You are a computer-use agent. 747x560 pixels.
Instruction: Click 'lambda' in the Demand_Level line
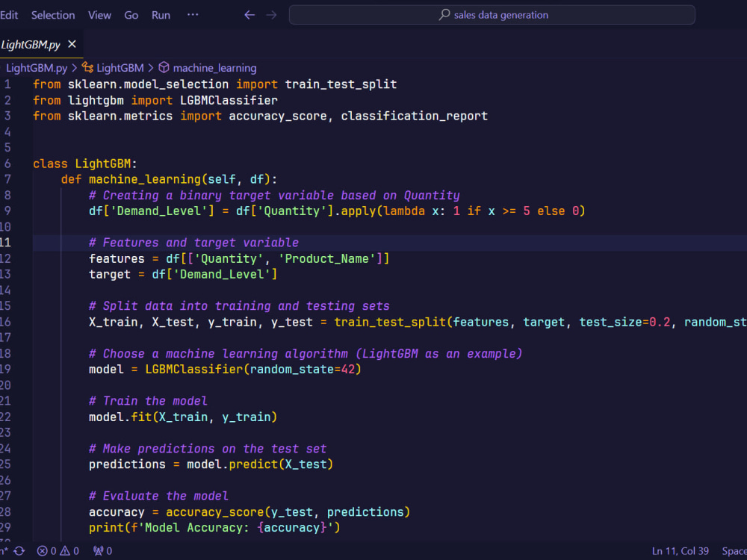click(x=404, y=211)
